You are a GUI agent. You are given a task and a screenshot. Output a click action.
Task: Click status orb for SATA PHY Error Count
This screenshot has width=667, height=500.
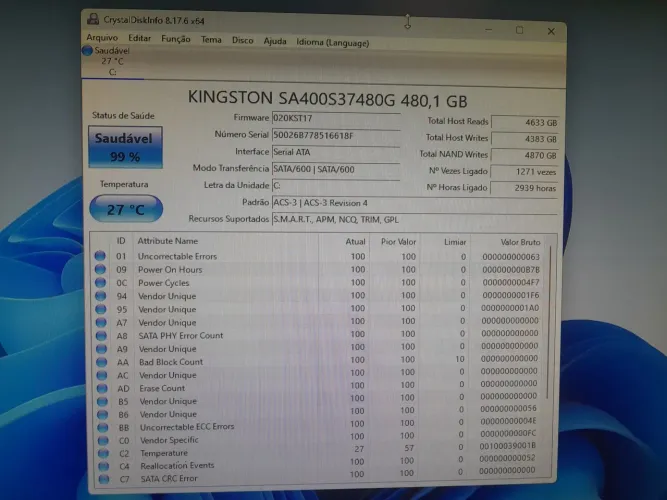click(101, 335)
